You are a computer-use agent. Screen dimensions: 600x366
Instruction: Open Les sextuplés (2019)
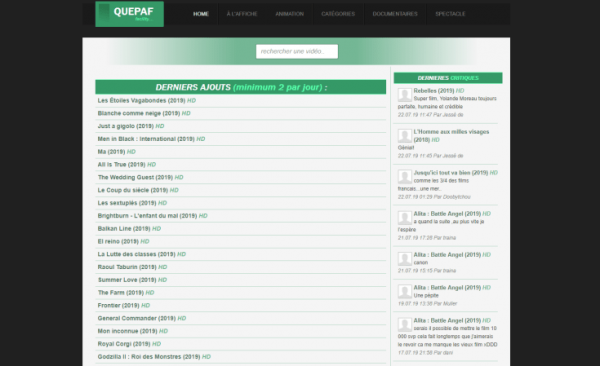(x=132, y=203)
